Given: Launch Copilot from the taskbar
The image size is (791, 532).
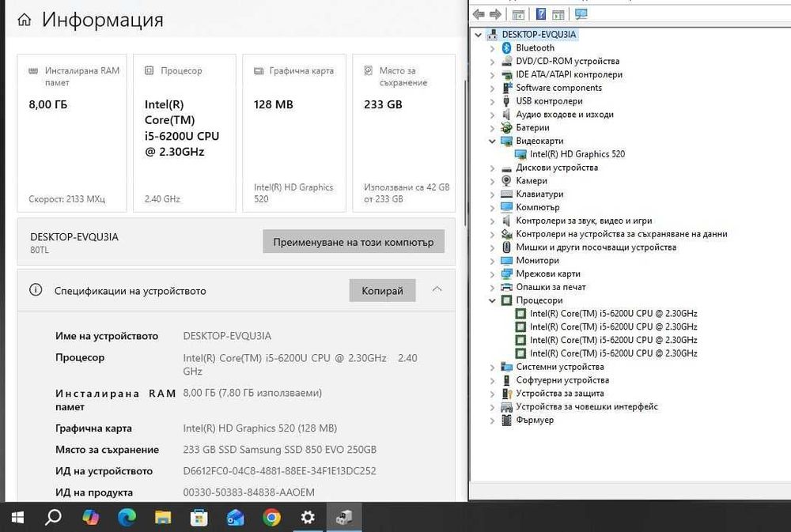Looking at the screenshot, I should pos(91,518).
